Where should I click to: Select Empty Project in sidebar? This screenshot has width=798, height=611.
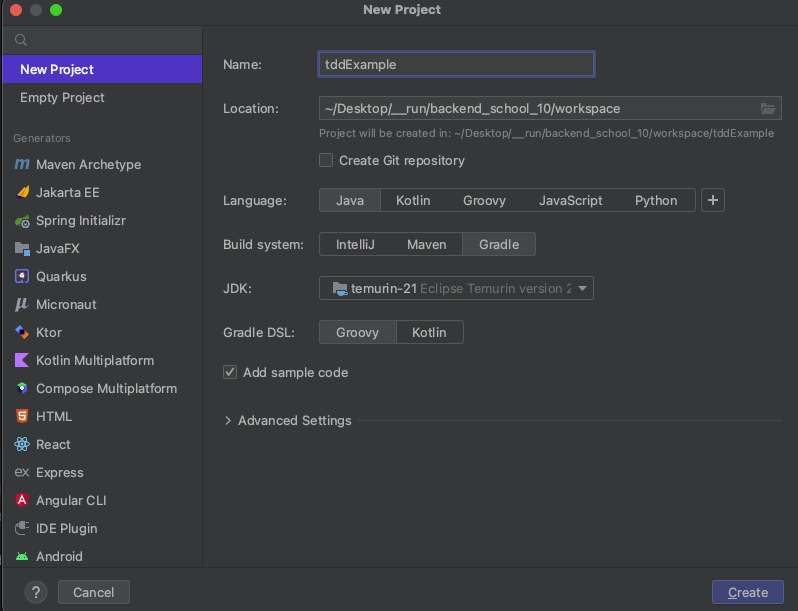coord(102,97)
